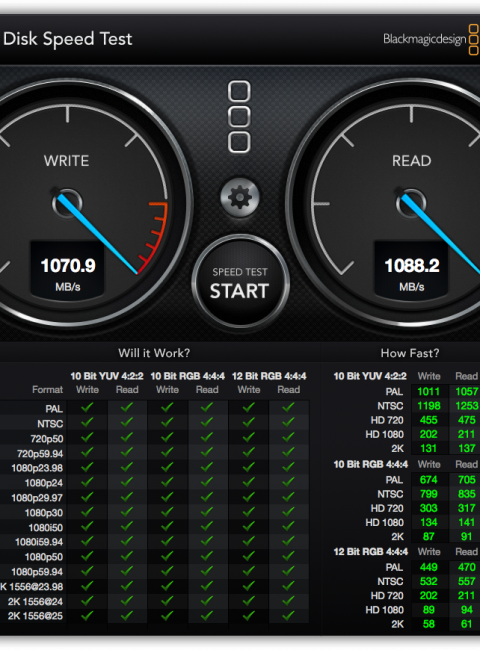Click the 94 HD 1080 read value
The image size is (480, 650).
point(467,610)
